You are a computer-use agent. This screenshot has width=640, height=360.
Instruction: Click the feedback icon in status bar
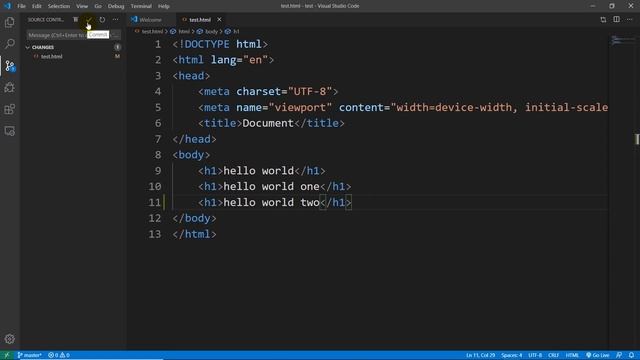(619, 355)
